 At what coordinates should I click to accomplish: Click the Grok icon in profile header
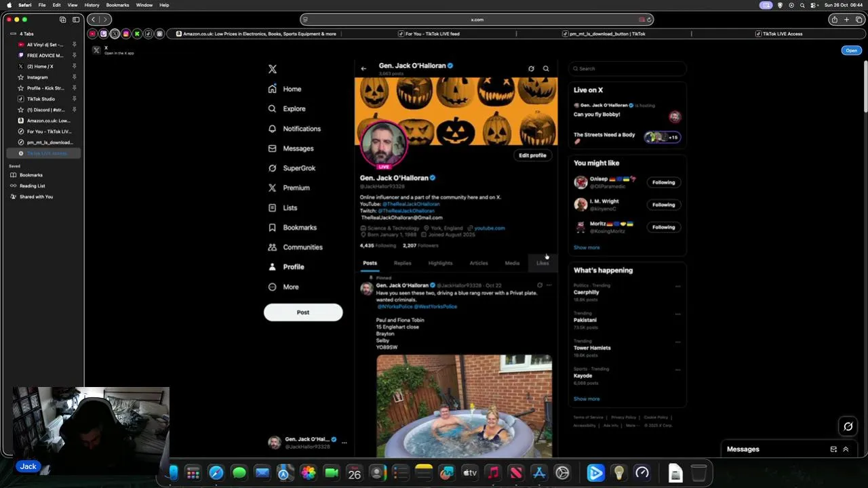pyautogui.click(x=531, y=68)
